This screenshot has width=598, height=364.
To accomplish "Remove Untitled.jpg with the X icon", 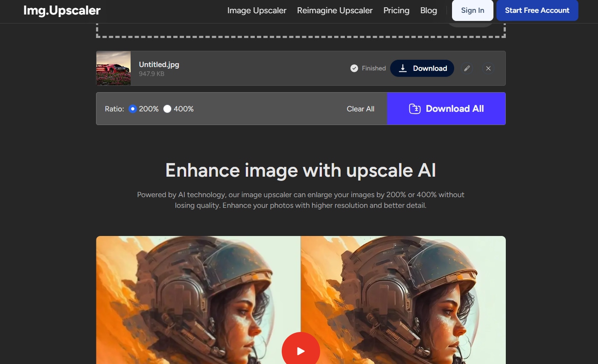I will (x=488, y=68).
